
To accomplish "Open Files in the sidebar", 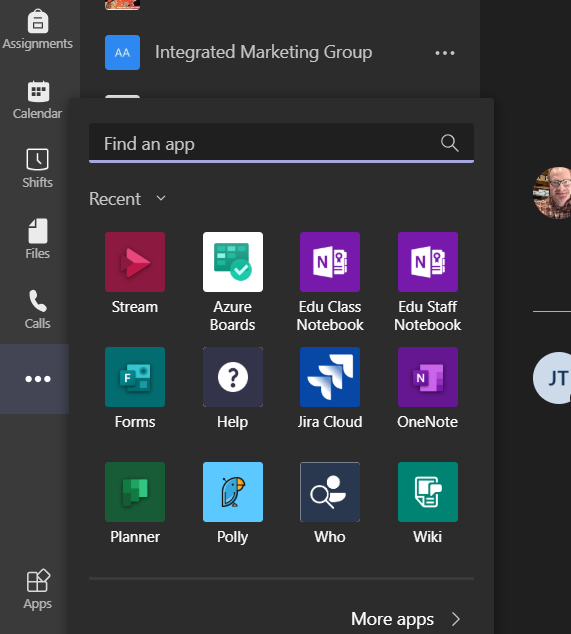I will pos(38,239).
